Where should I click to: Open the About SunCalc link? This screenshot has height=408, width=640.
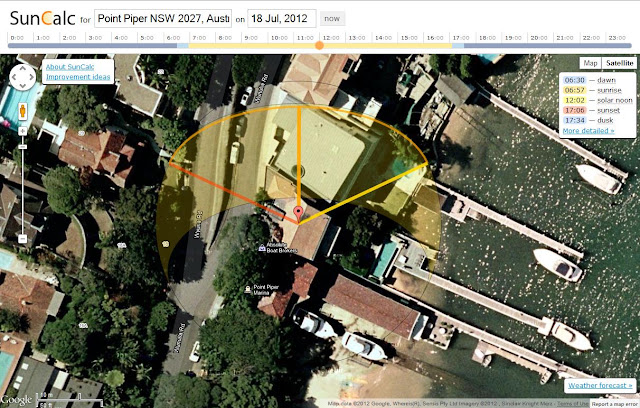pyautogui.click(x=70, y=67)
